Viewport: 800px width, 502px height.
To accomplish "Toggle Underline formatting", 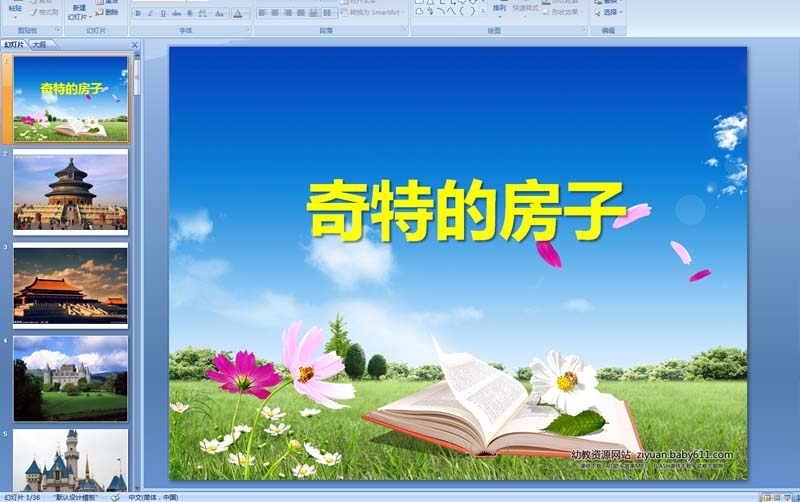I will (x=163, y=14).
